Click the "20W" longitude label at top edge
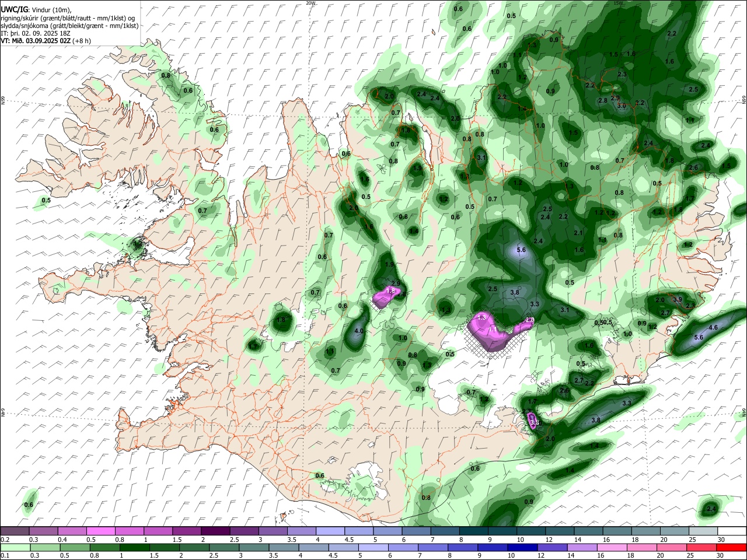747x560 pixels. tap(310, 3)
